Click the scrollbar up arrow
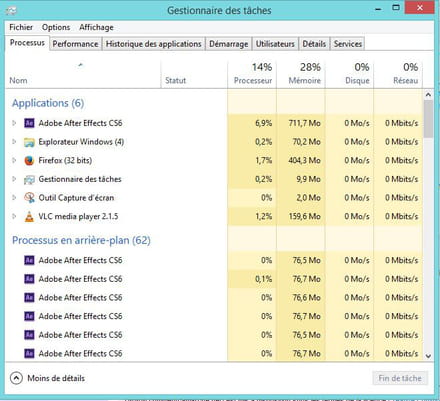The image size is (440, 401). (428, 95)
